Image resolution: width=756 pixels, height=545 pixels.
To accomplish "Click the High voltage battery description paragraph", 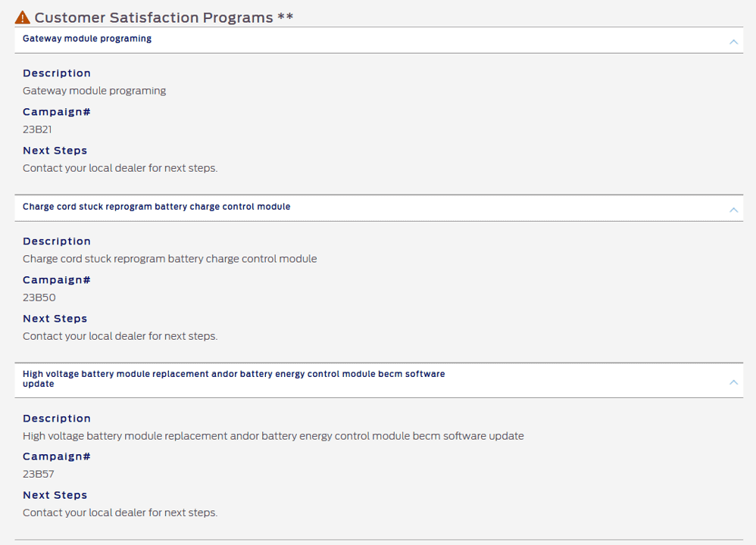I will tap(273, 436).
